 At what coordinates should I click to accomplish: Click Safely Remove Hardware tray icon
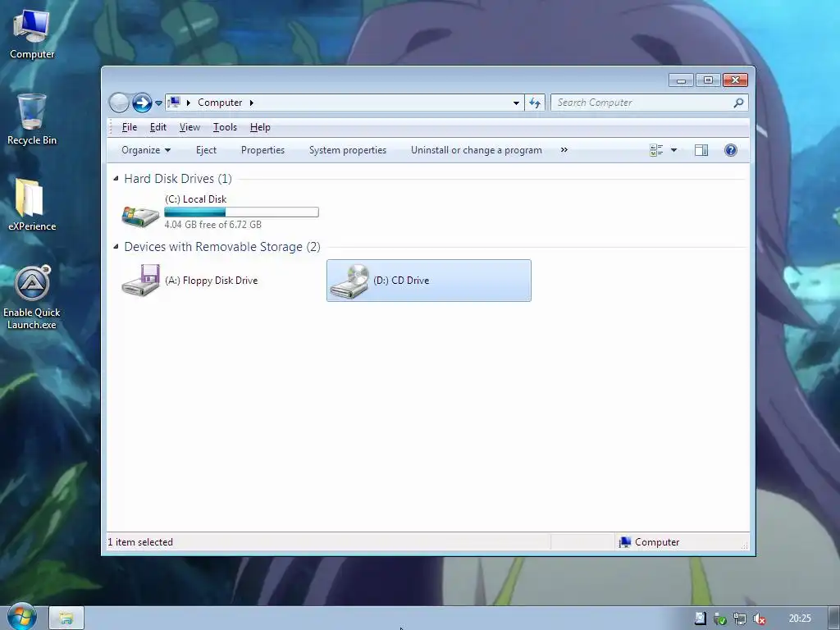point(720,619)
